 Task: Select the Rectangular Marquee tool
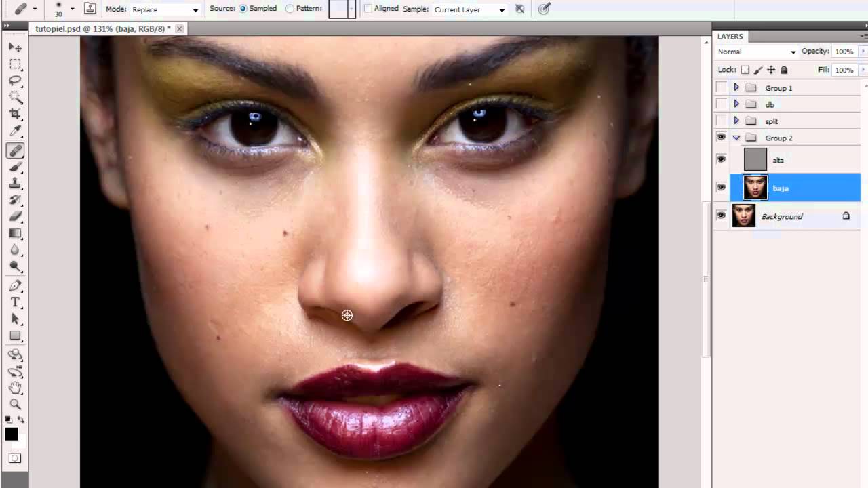click(x=15, y=64)
